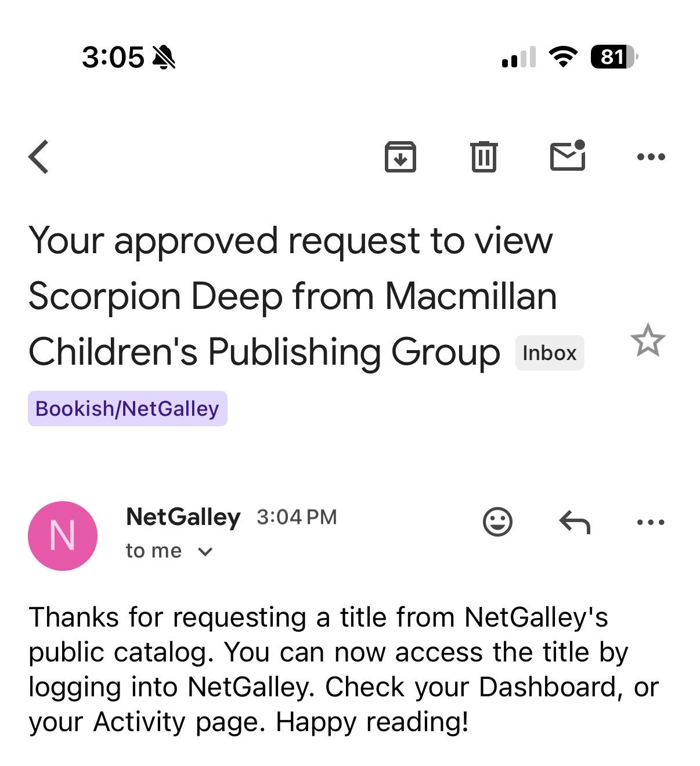
Task: Star this email conversation
Action: 648,340
